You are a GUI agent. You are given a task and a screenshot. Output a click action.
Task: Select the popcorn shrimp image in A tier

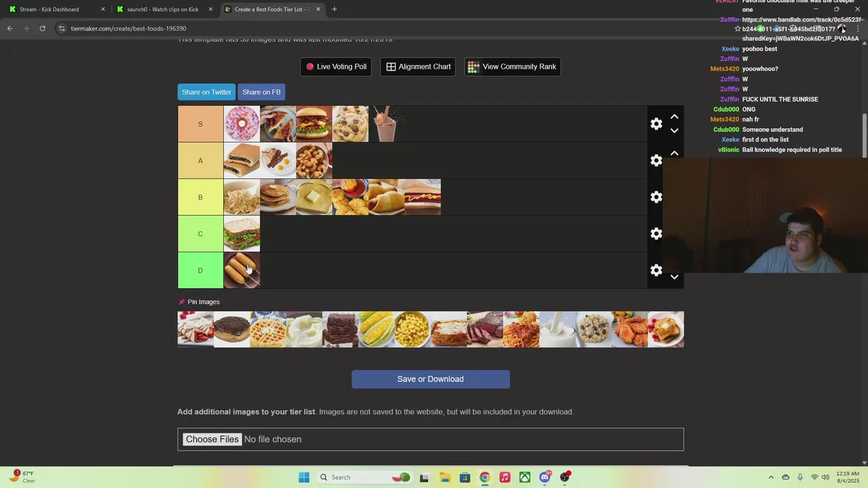[314, 161]
